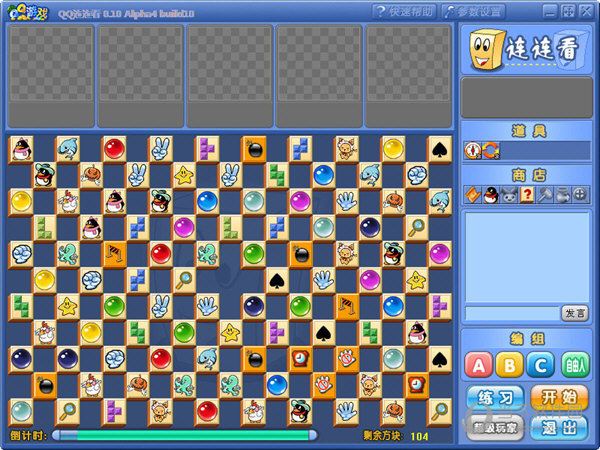This screenshot has width=600, height=450.
Task: Click the 退出 exit button
Action: click(559, 427)
